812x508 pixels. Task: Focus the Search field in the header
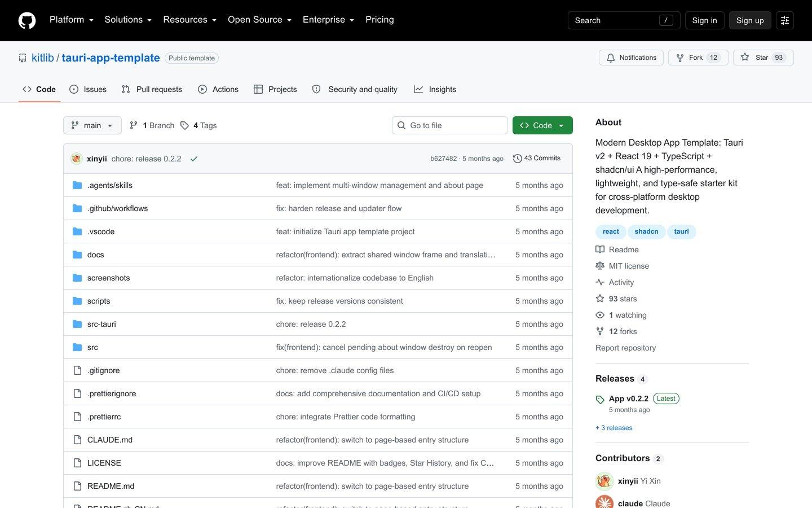[624, 20]
